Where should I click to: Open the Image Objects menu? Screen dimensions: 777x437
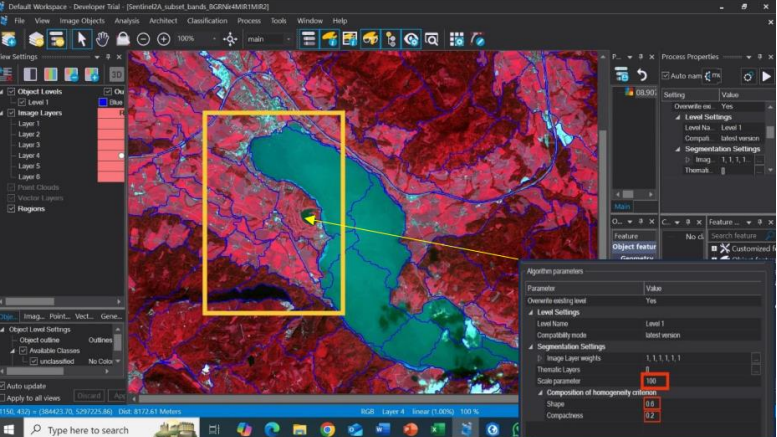point(82,21)
